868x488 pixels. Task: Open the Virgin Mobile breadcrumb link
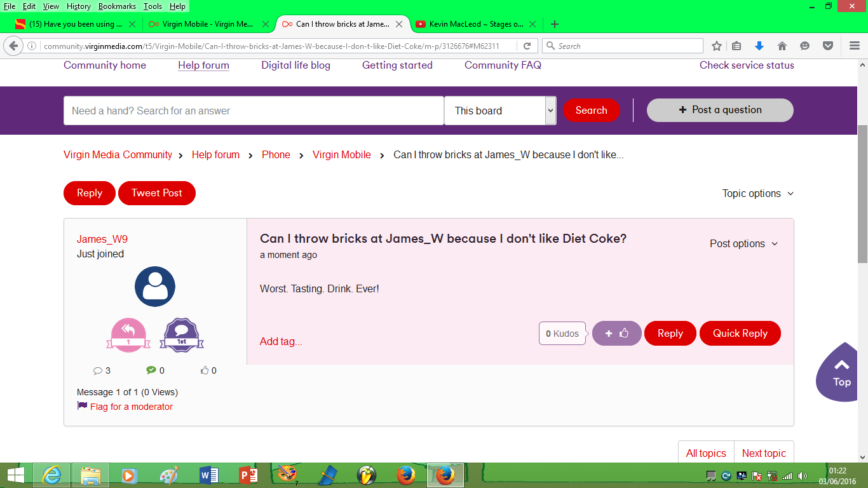click(x=341, y=154)
